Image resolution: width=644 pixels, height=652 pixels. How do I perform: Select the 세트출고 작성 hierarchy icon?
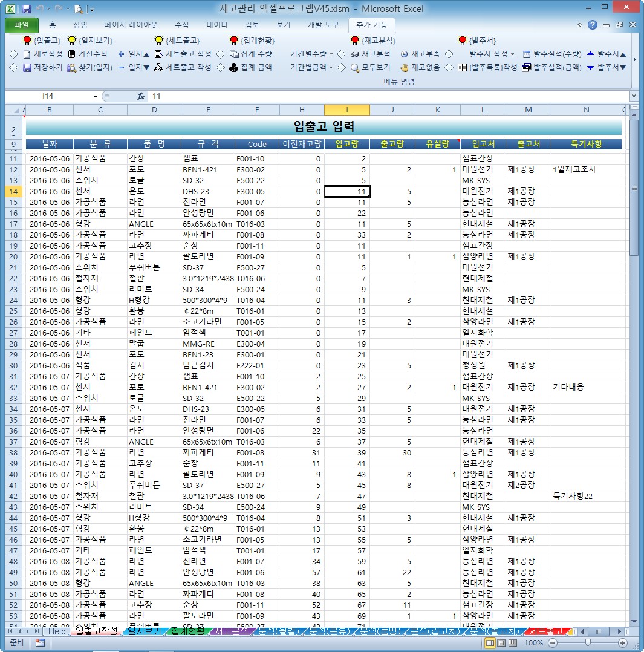tap(158, 67)
